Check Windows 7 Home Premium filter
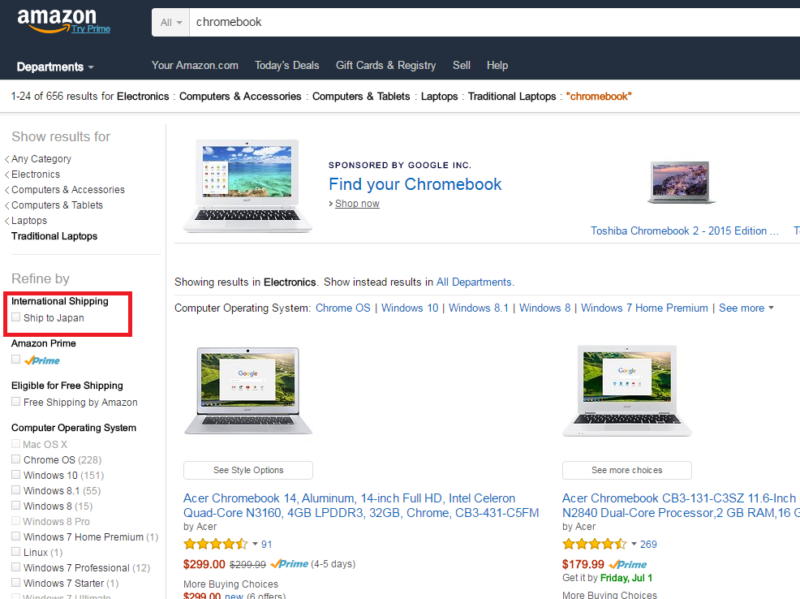This screenshot has width=800, height=599. pyautogui.click(x=16, y=536)
